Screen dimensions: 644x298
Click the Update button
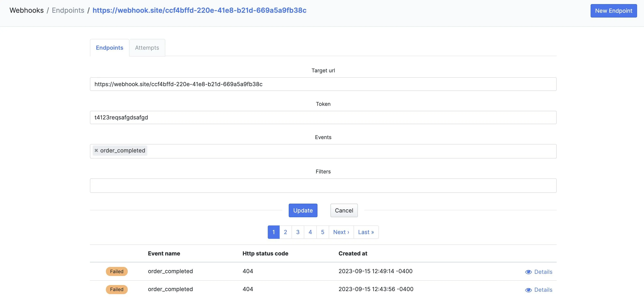coord(303,210)
